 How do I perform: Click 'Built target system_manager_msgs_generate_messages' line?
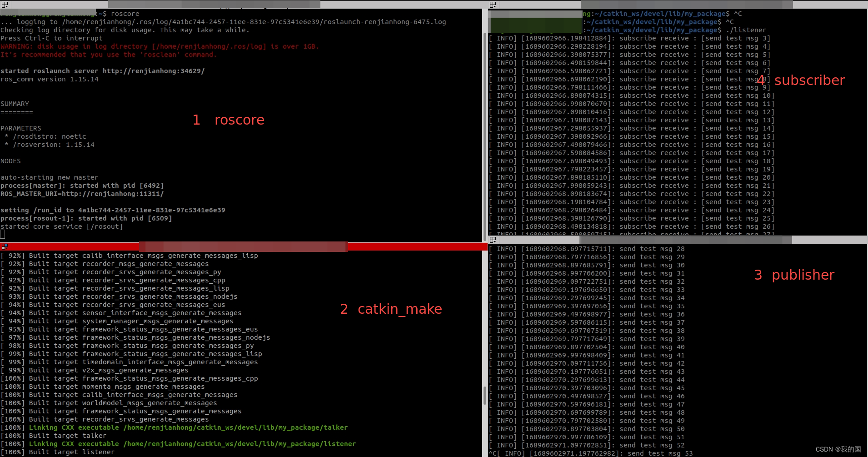coord(117,321)
